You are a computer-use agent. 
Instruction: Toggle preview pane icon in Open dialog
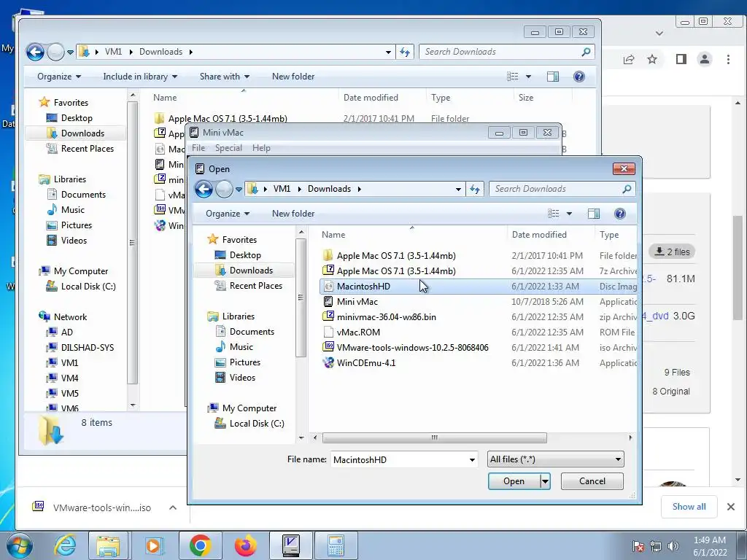pyautogui.click(x=593, y=214)
